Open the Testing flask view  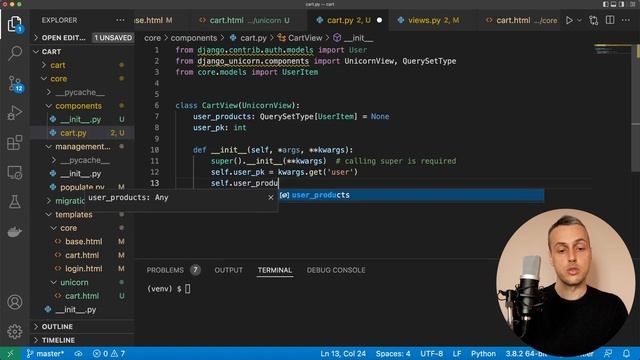tap(15, 202)
